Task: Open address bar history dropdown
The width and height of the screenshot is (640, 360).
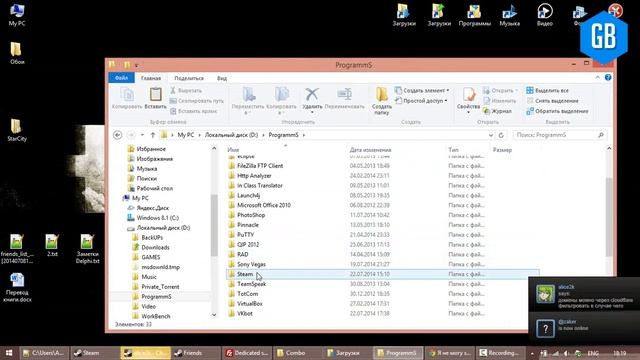Action: 491,135
